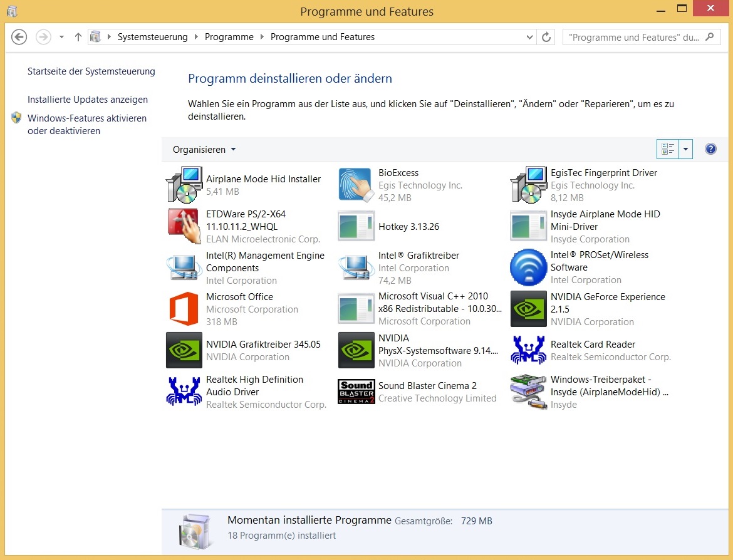Select Airplane Mode Hid Installer name
The image size is (733, 560).
[263, 179]
